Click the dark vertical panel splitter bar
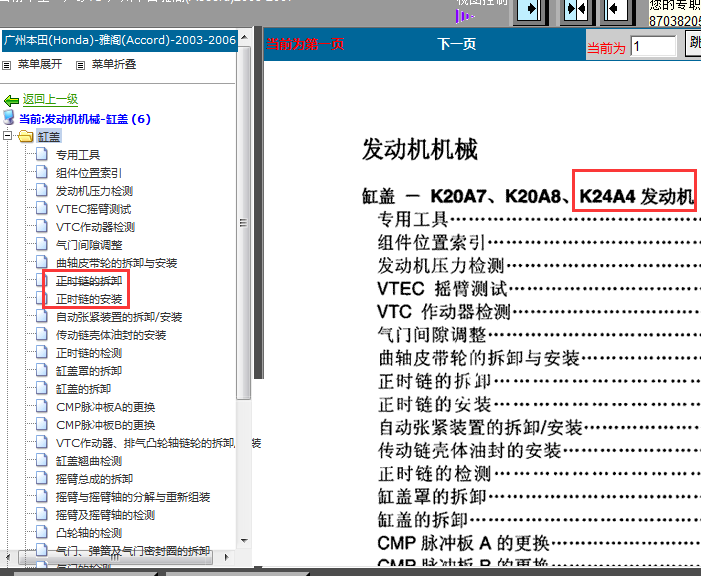The height and width of the screenshot is (576, 701). tap(258, 202)
